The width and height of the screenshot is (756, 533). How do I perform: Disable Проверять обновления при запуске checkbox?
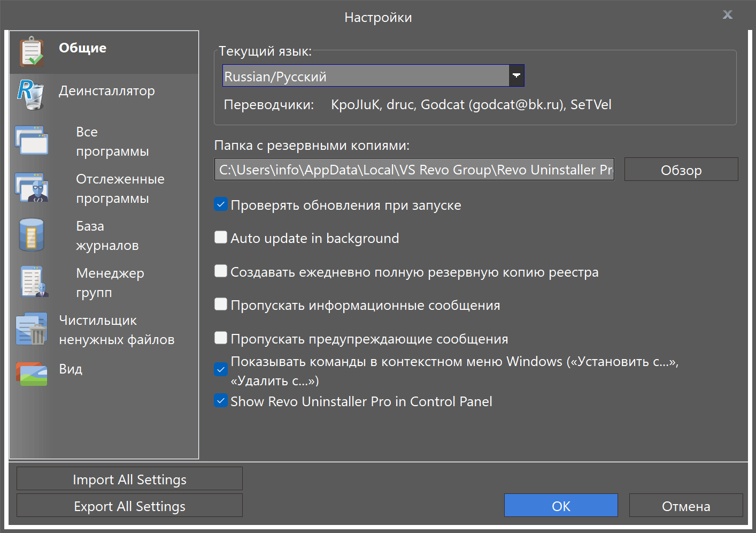pyautogui.click(x=221, y=204)
